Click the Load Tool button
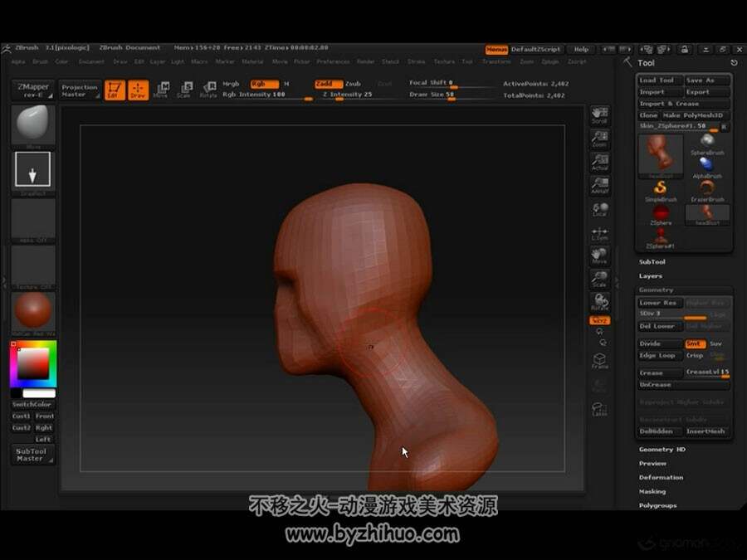This screenshot has width=747, height=560. click(661, 80)
